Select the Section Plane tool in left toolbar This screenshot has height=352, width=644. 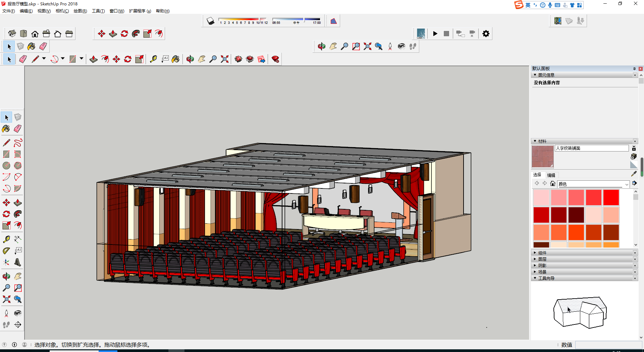pos(18,325)
